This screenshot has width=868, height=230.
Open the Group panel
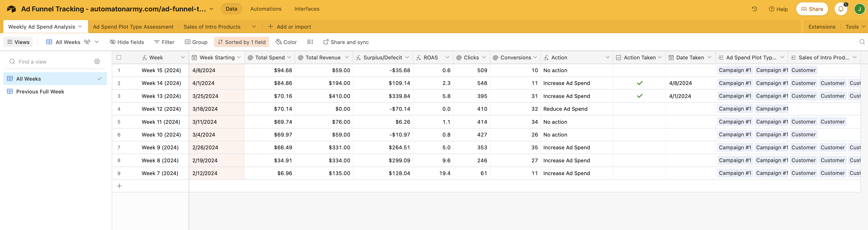tap(196, 42)
